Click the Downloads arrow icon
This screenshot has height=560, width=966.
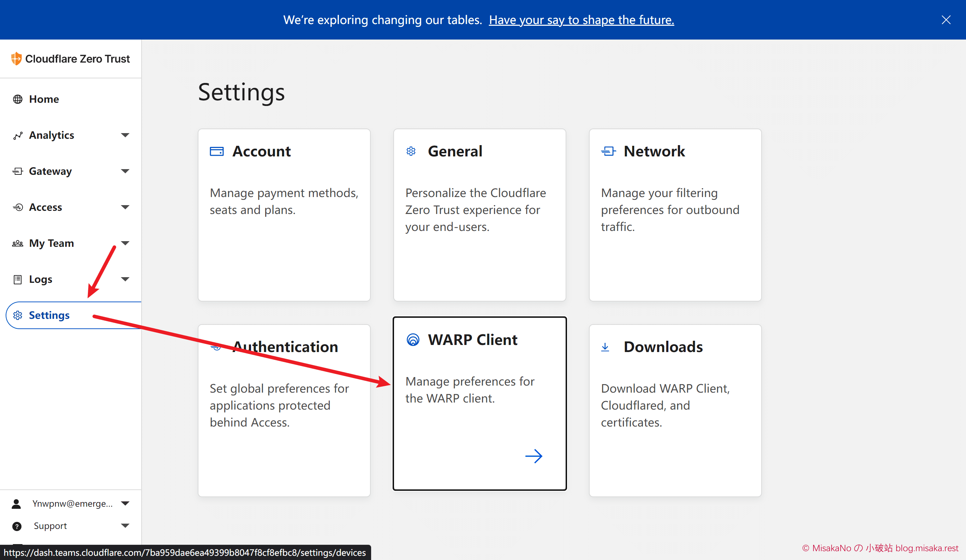click(605, 347)
